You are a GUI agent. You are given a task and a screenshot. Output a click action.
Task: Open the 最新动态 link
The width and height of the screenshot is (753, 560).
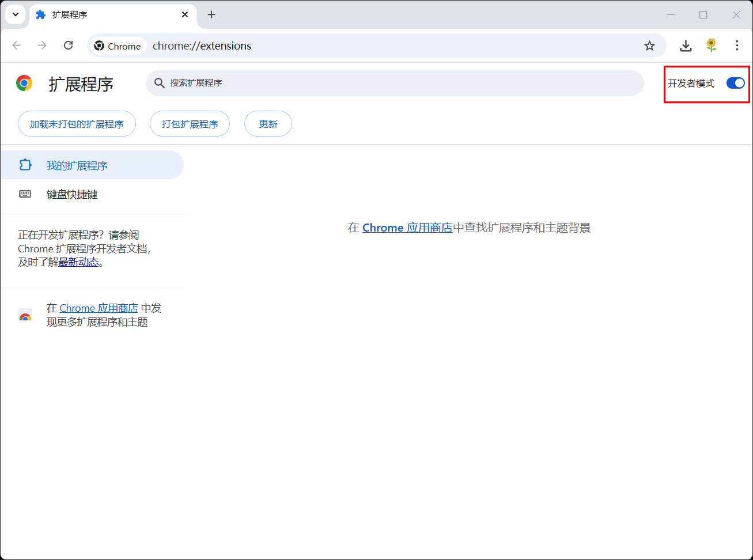tap(78, 262)
